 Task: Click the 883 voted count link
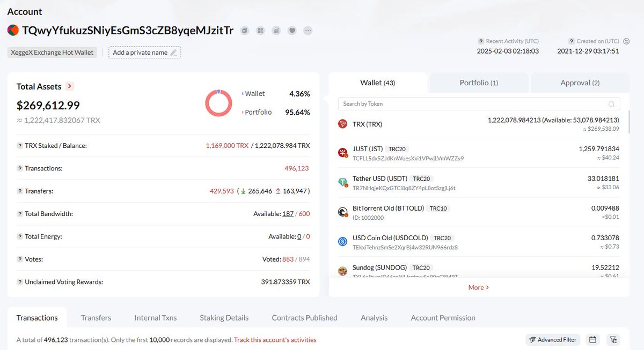[288, 259]
